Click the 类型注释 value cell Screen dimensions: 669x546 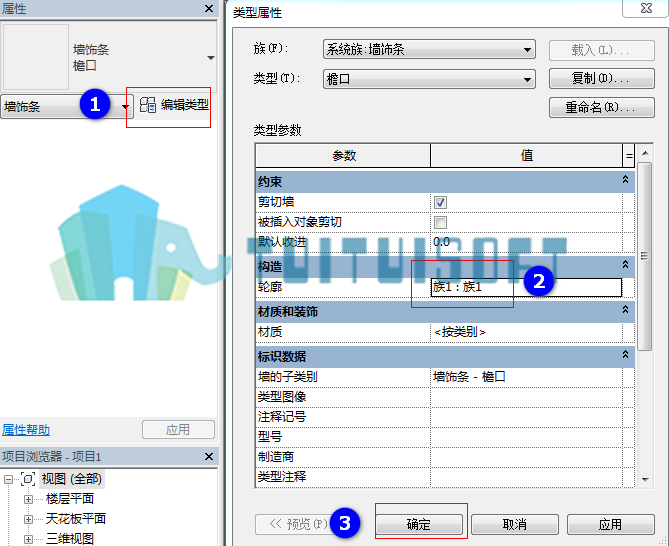526,477
